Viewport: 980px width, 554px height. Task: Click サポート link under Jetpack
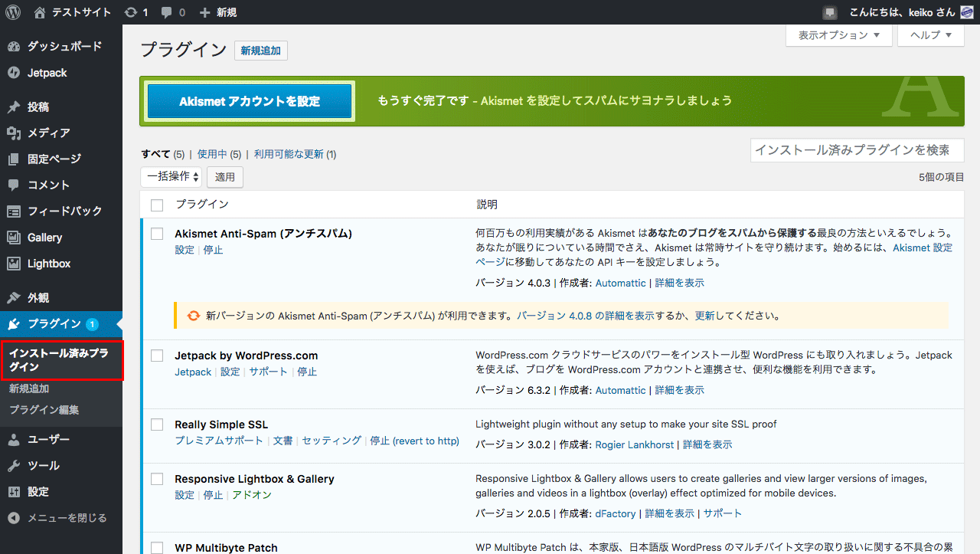(x=268, y=372)
